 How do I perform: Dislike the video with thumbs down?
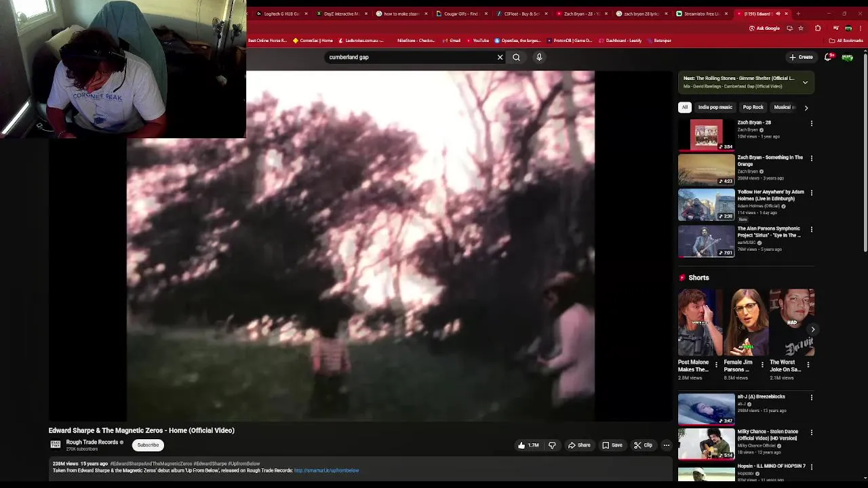pyautogui.click(x=552, y=445)
